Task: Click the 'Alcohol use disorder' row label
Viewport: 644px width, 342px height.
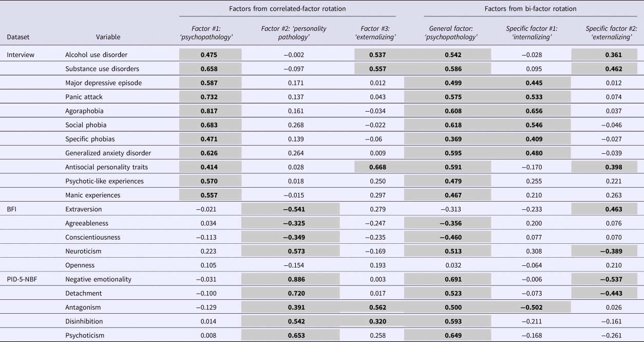Action: click(x=96, y=55)
